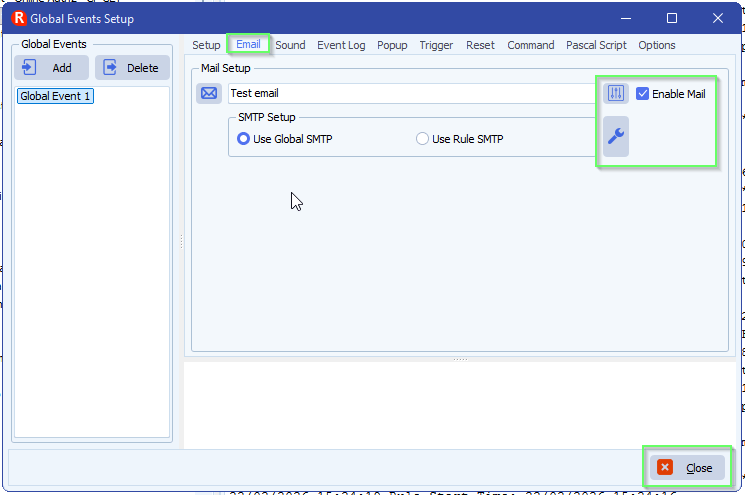The height and width of the screenshot is (495, 745).
Task: Open the Command tab
Action: pos(531,45)
